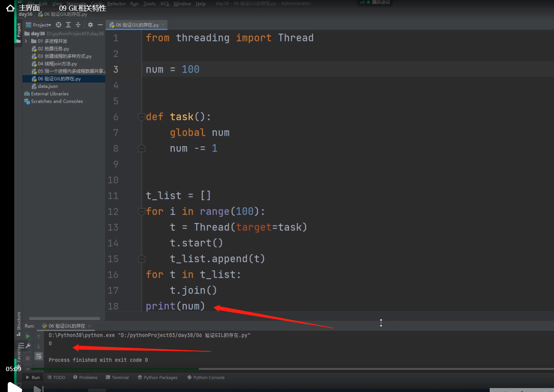Click the locate-in-project target icon

coord(58,25)
